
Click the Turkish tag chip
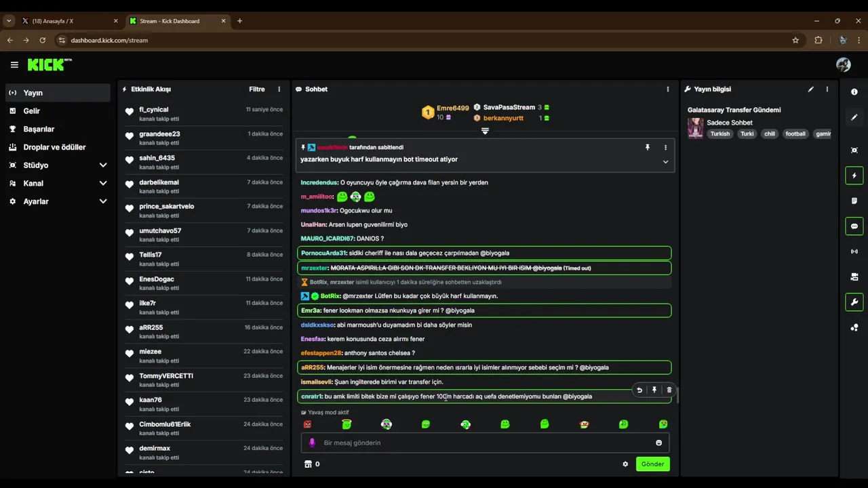[720, 134]
